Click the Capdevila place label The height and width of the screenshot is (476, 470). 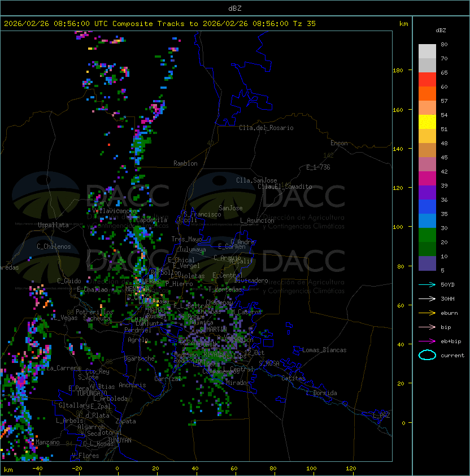click(x=151, y=220)
